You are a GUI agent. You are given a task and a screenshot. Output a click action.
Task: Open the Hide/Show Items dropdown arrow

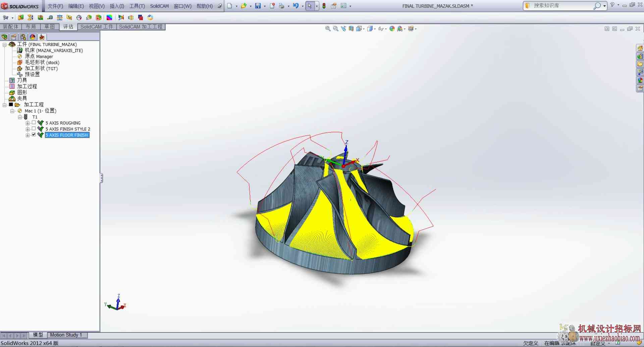tap(386, 29)
